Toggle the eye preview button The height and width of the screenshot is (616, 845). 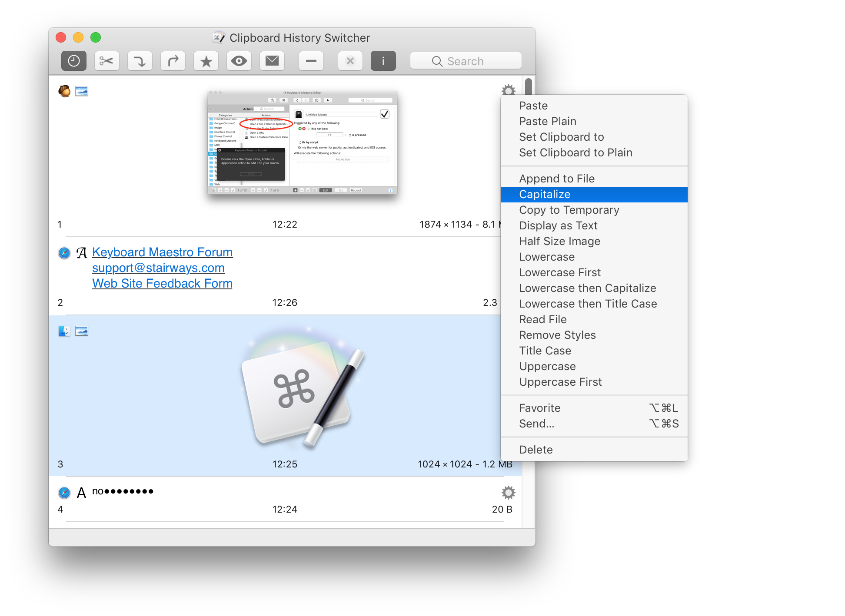point(239,61)
